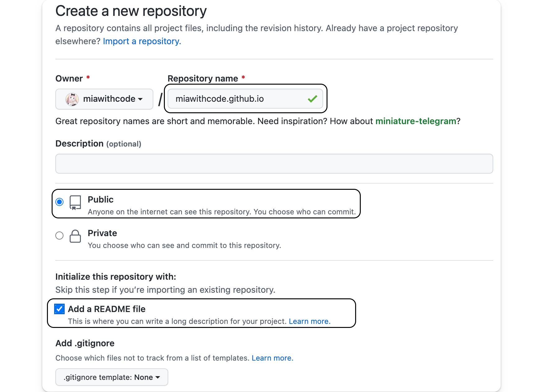Screen dimensions: 543x392
Task: Click the green checkmark in repository name field
Action: pyautogui.click(x=312, y=99)
